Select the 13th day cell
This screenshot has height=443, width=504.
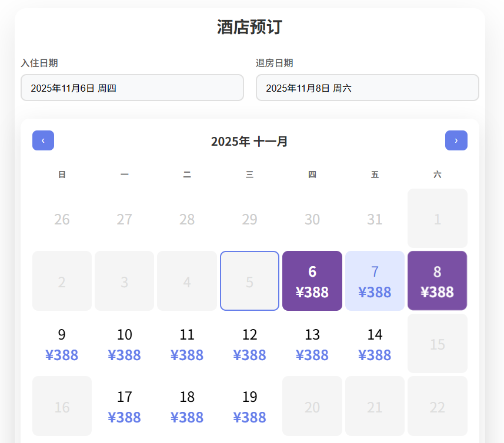point(312,344)
